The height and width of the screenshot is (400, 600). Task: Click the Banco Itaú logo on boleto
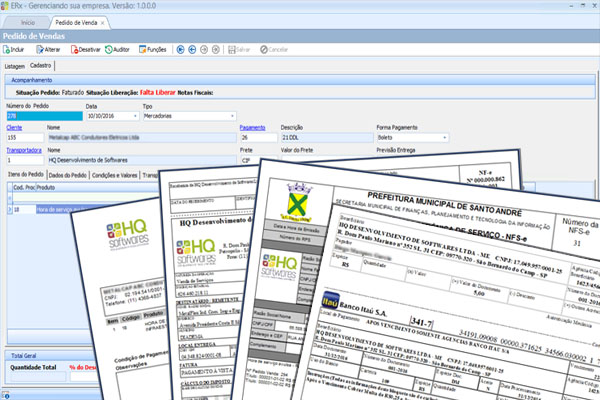pyautogui.click(x=330, y=300)
